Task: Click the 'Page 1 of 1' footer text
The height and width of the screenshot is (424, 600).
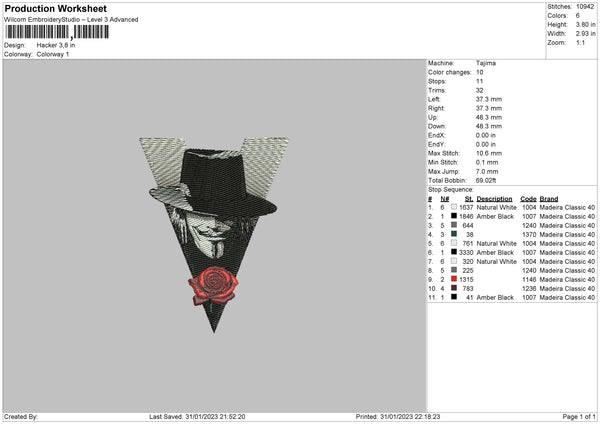Action: [x=579, y=417]
